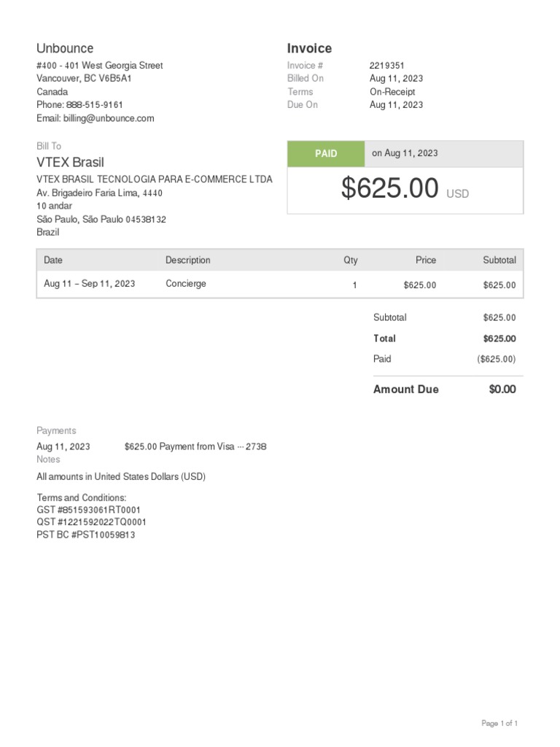Viewport: 560px width, 747px height.
Task: Click the On-Receipt terms value
Action: coord(392,92)
